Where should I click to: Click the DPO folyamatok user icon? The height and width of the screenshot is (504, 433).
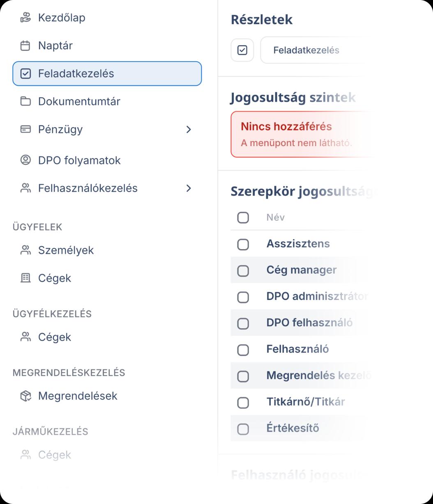(x=25, y=160)
